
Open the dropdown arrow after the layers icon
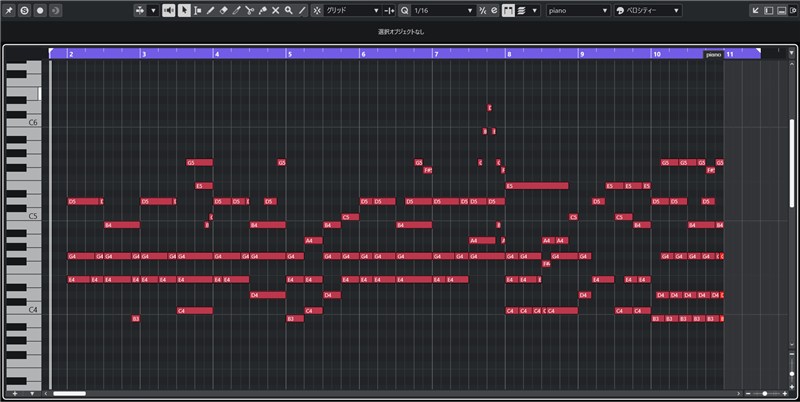534,10
